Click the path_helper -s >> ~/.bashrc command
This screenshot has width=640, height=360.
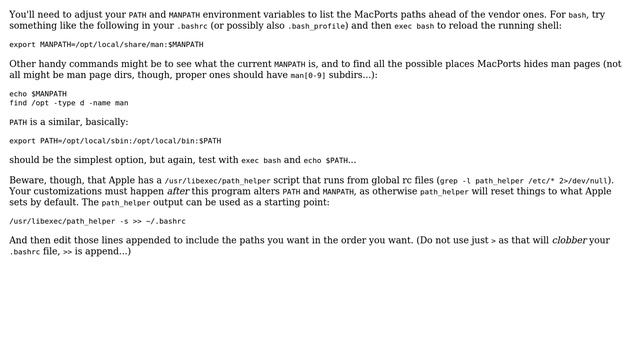[97, 221]
